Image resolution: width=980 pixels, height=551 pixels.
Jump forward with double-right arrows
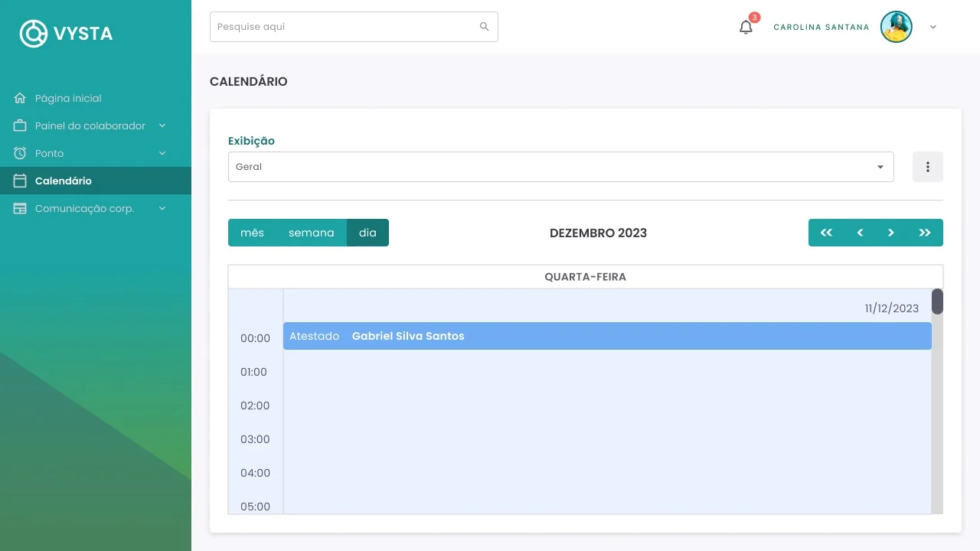(x=925, y=233)
